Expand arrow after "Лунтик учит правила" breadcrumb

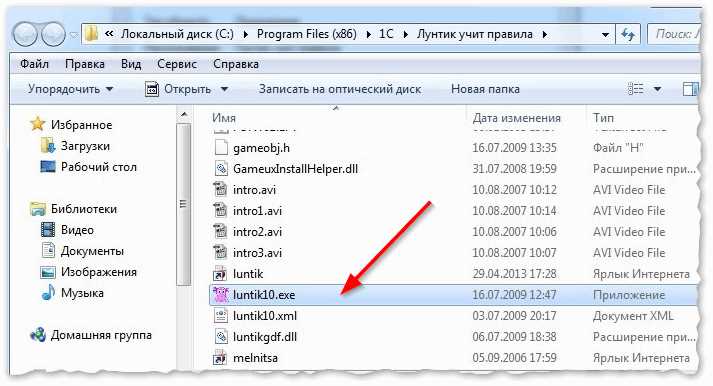point(544,35)
